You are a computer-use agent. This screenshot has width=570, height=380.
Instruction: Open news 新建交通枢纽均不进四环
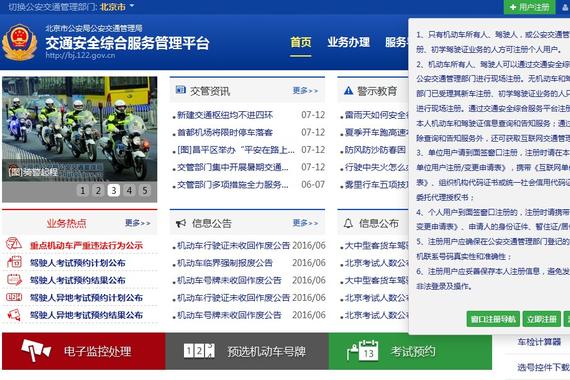[x=225, y=115]
